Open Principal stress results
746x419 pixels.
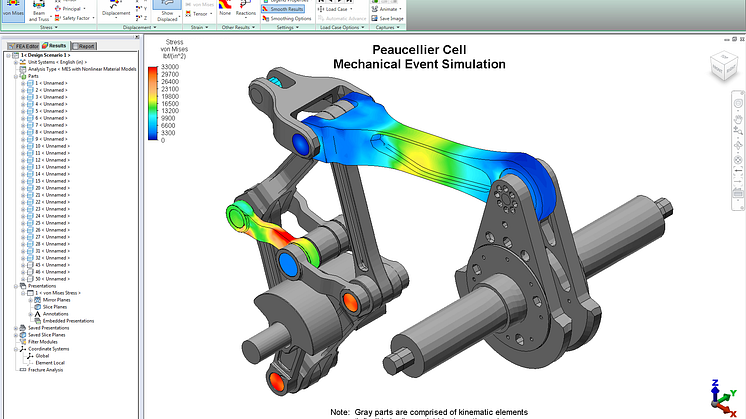click(70, 9)
